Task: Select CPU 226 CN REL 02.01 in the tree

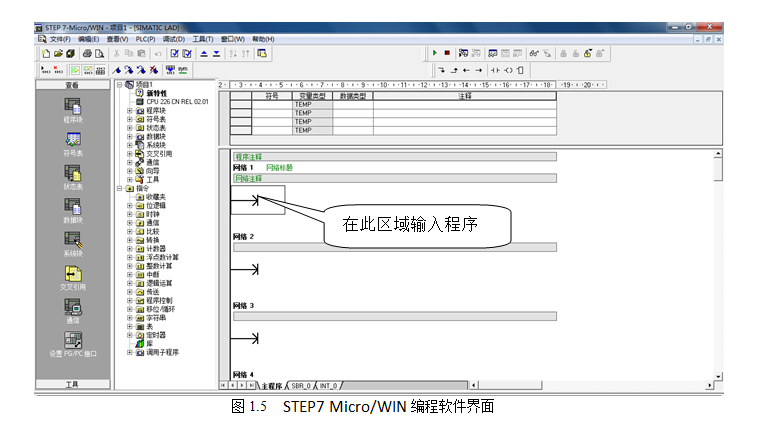Action: tap(177, 102)
